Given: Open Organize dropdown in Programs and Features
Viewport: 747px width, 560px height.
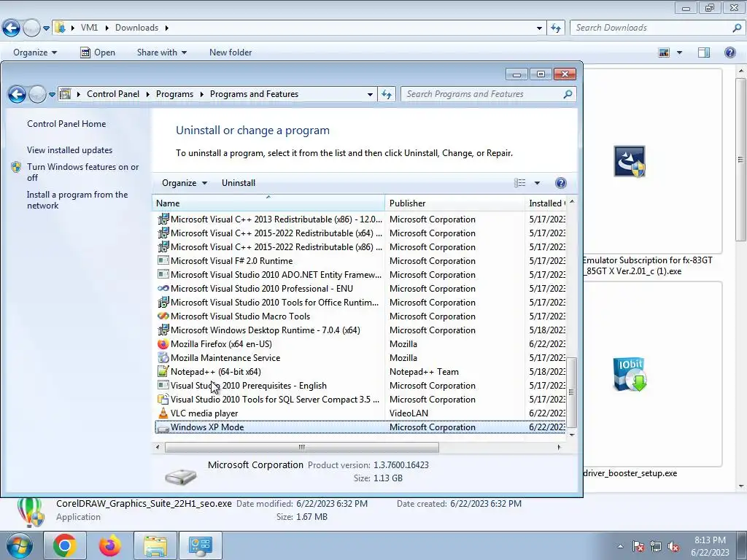Looking at the screenshot, I should [x=185, y=183].
